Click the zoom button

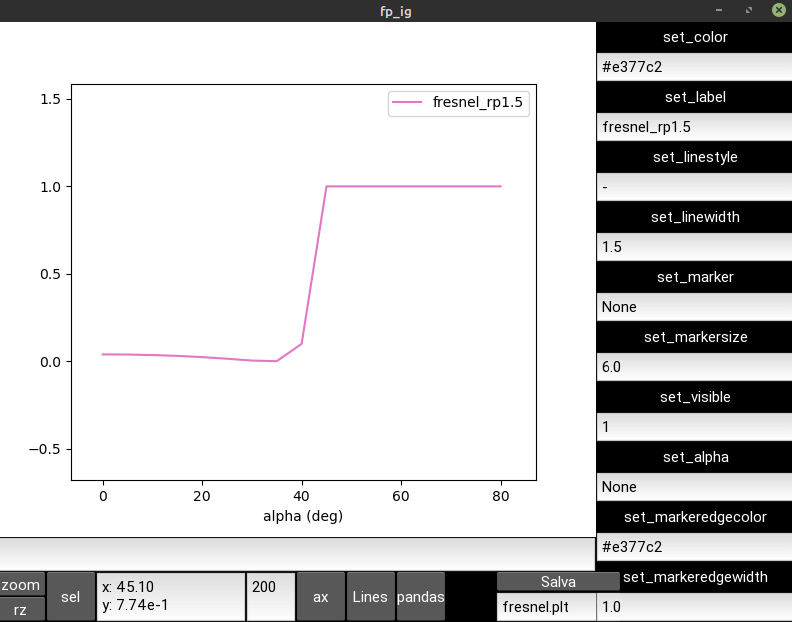22,585
